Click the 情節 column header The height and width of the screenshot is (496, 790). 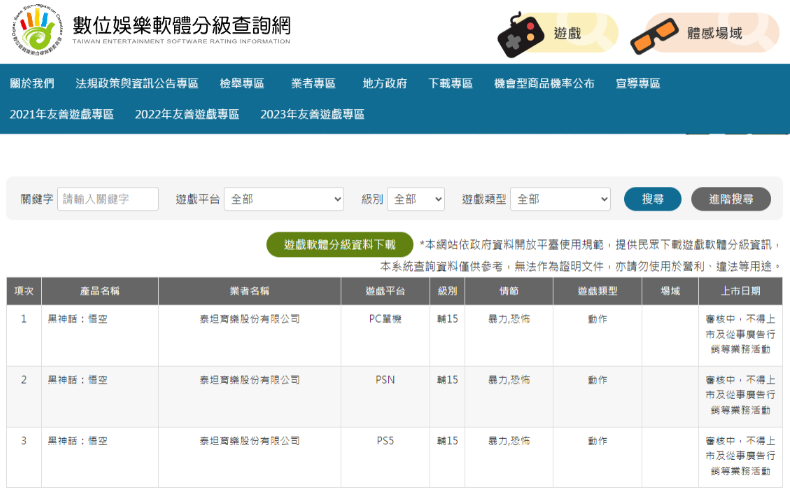[x=509, y=291]
